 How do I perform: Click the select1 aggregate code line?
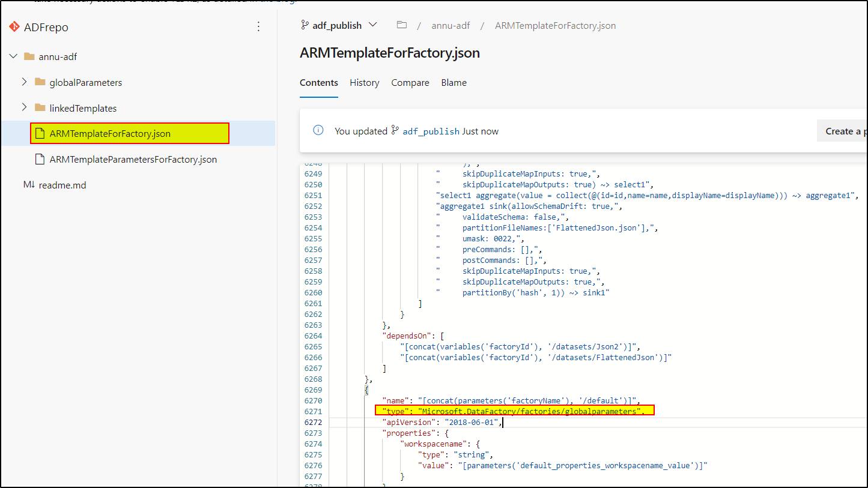click(x=648, y=195)
